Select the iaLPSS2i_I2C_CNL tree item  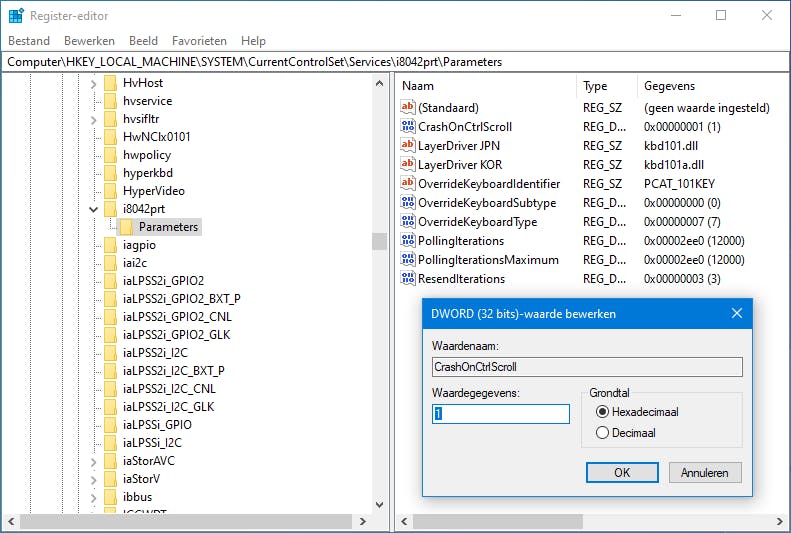[x=169, y=389]
